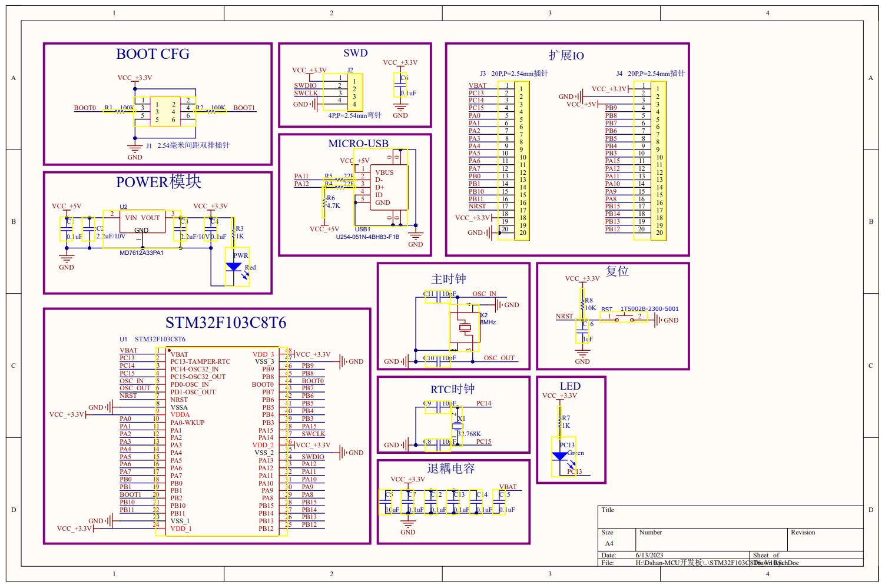Click the BOOT0 net label in BOOT CFG

pos(85,108)
